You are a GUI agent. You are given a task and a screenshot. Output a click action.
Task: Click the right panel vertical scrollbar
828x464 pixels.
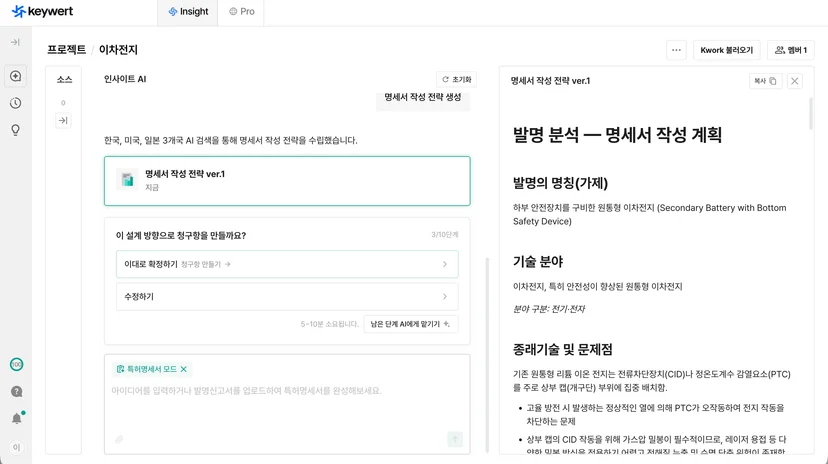click(x=811, y=113)
